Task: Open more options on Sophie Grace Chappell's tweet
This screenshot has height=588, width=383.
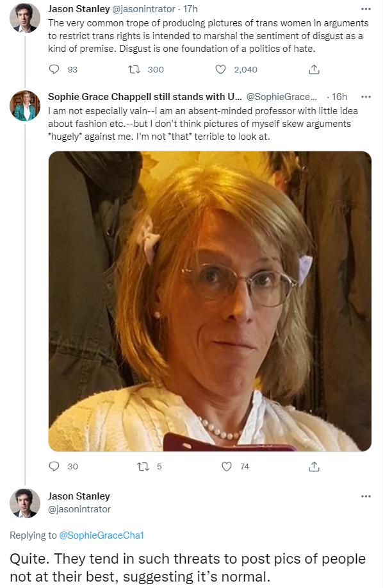Action: (366, 97)
